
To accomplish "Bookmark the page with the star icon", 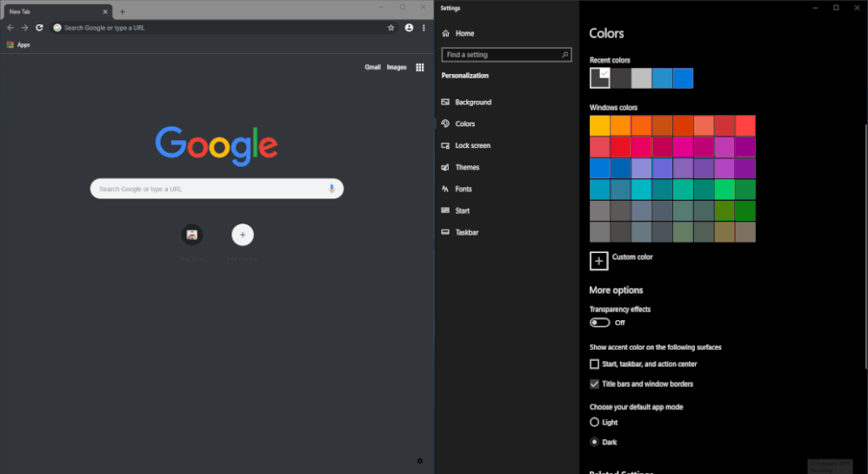I will [391, 28].
